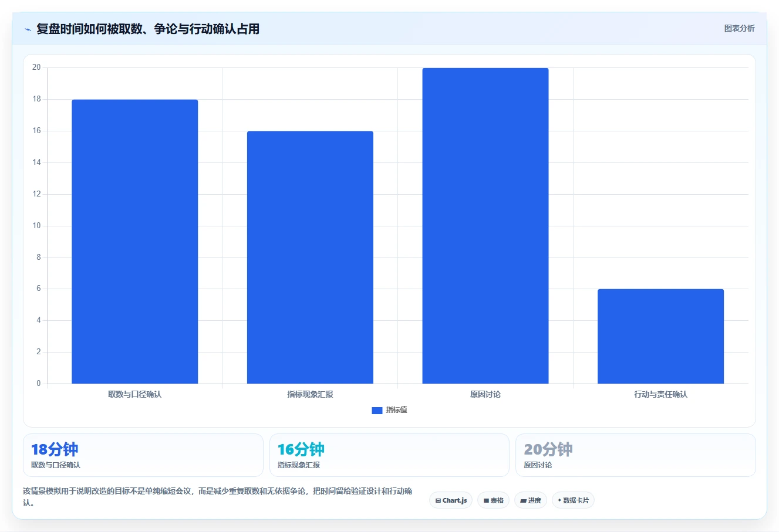This screenshot has height=532, width=779.
Task: Click the 进度 tag chip
Action: tap(531, 500)
